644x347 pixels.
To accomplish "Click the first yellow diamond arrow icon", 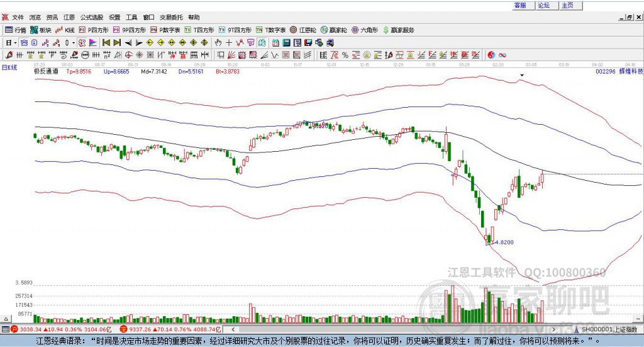I will [x=150, y=43].
